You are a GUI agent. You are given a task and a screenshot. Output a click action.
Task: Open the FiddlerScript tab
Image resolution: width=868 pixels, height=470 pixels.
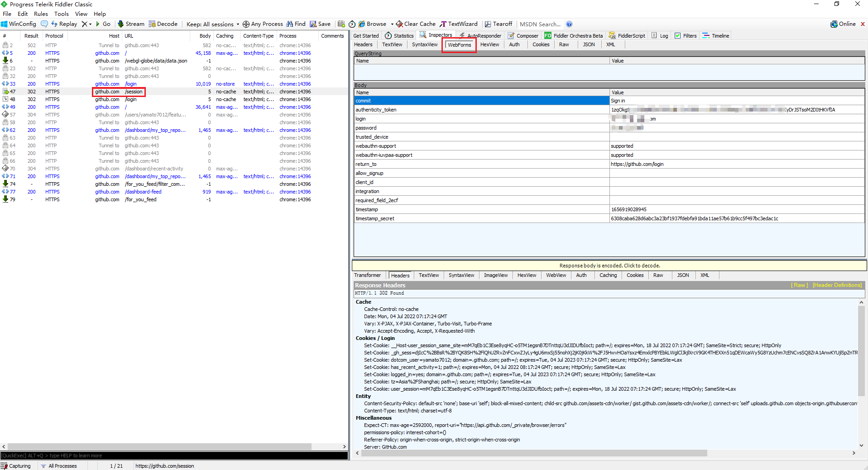click(628, 35)
